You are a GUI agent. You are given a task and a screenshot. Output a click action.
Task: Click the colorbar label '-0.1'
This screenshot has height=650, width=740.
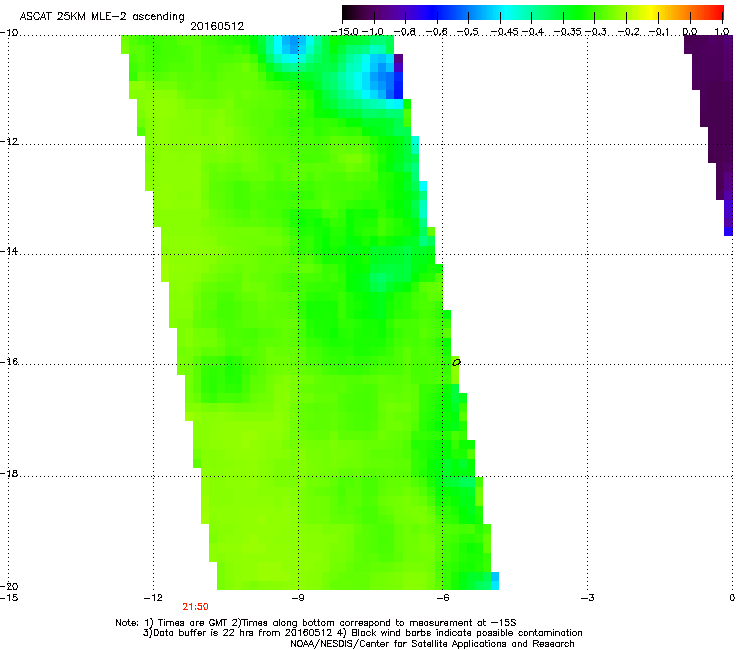coord(659,32)
